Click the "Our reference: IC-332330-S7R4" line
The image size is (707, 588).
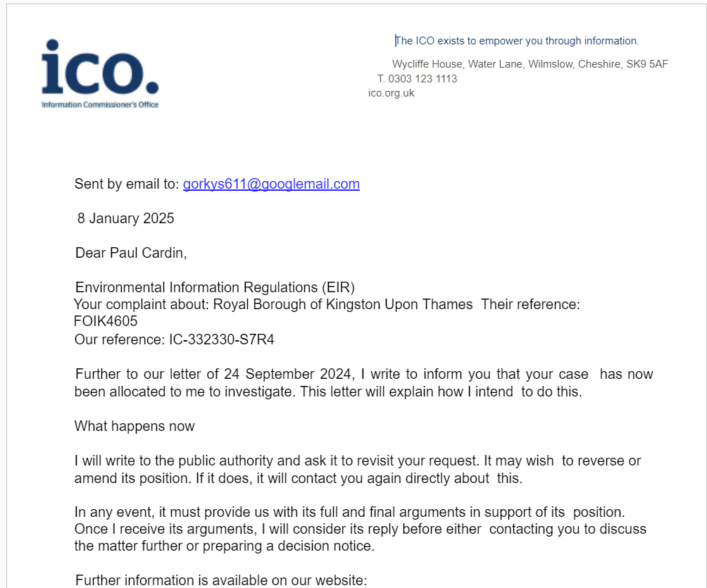(174, 340)
